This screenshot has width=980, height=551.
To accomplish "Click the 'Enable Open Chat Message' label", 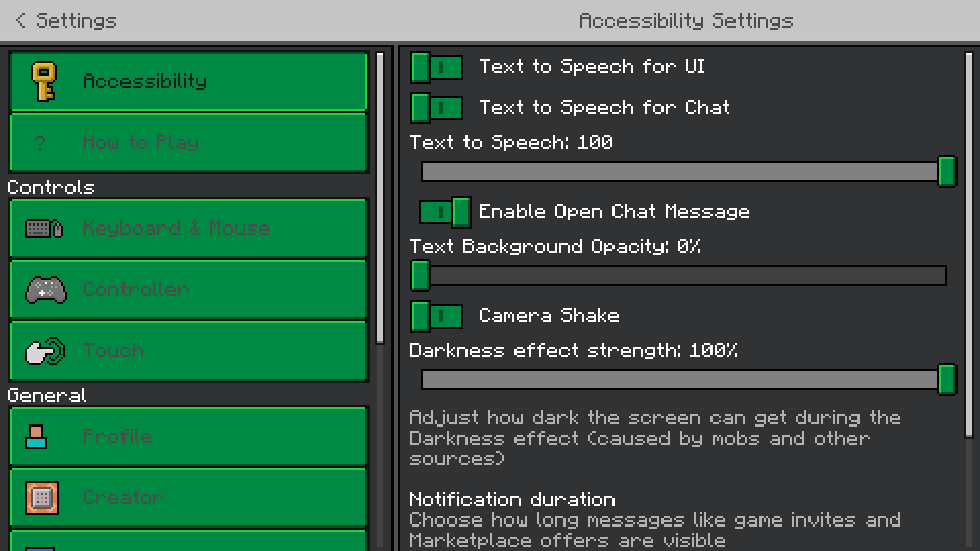I will [615, 212].
